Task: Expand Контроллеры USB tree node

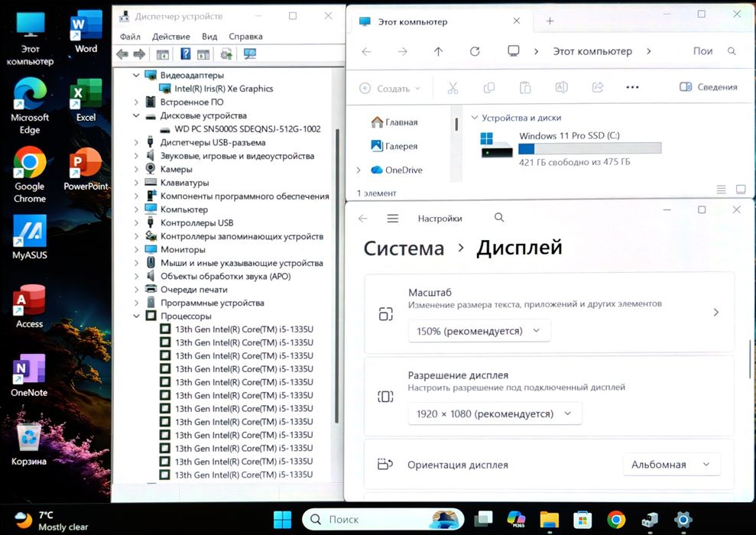Action: [x=136, y=223]
